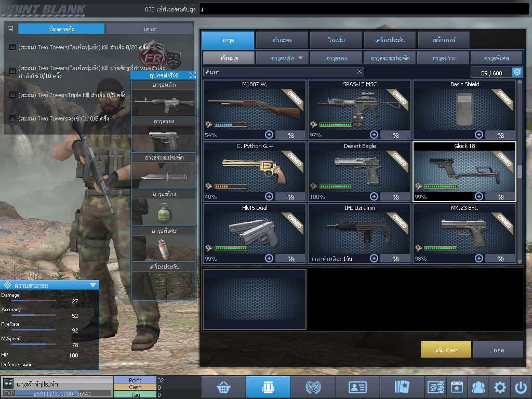Tick checkbox for Two Towers Triple Kill mission
Viewport: 532px width, 399px height.
point(12,95)
